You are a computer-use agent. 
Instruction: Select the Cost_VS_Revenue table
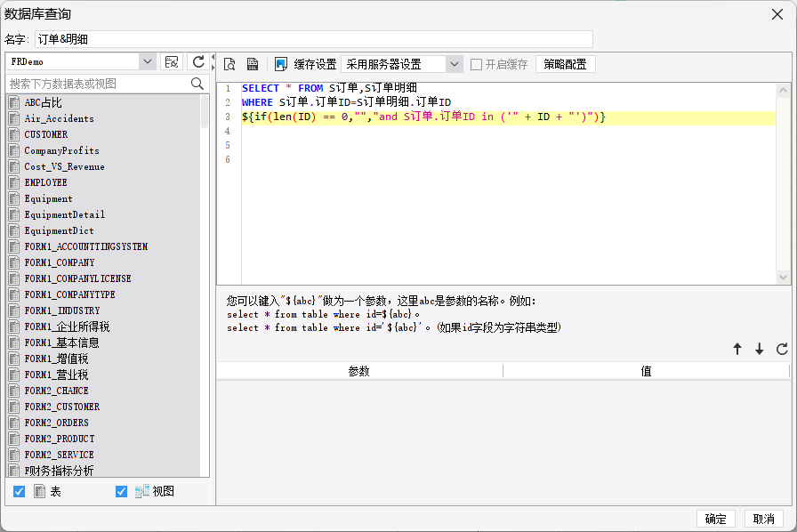pos(64,166)
